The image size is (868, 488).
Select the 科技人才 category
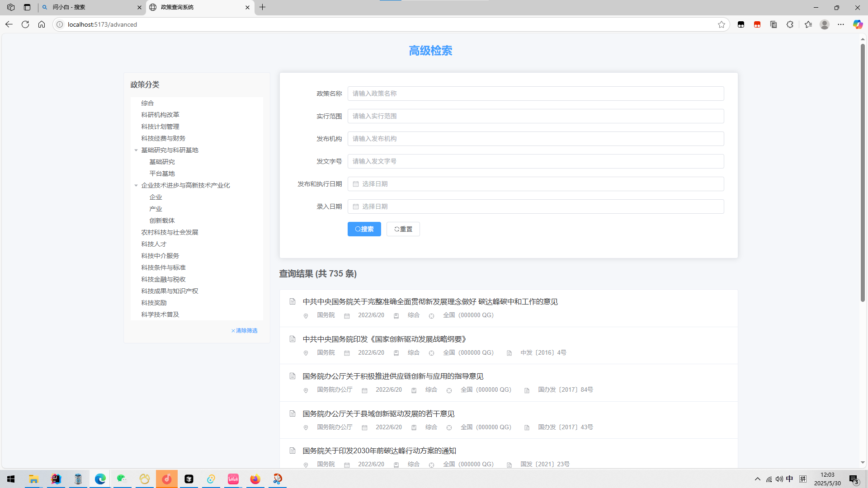point(154,244)
